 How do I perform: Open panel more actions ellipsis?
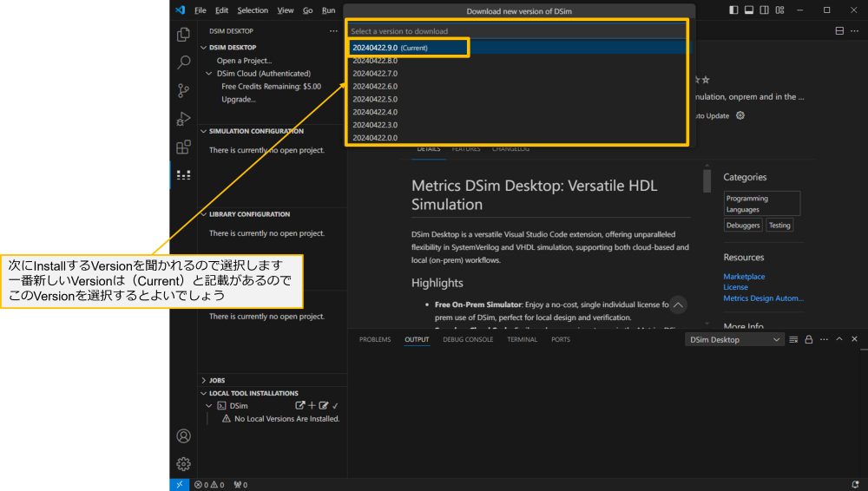(825, 339)
